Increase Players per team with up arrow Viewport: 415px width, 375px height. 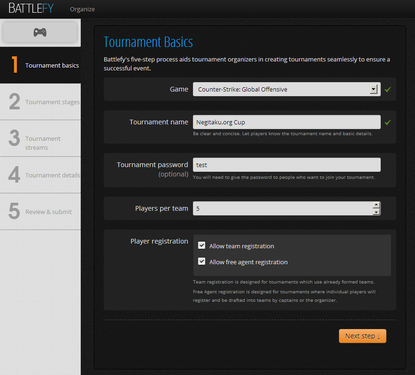click(x=376, y=205)
